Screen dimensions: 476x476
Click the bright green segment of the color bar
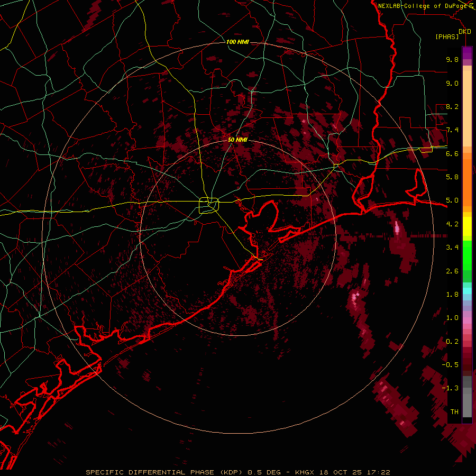click(467, 255)
